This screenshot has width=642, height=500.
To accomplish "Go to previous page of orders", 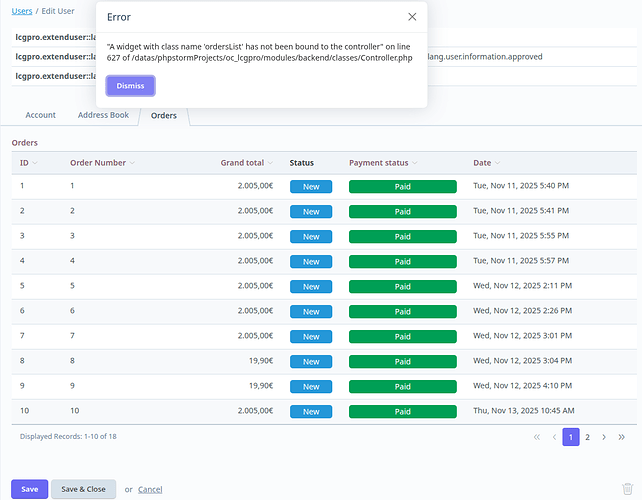I will point(554,437).
